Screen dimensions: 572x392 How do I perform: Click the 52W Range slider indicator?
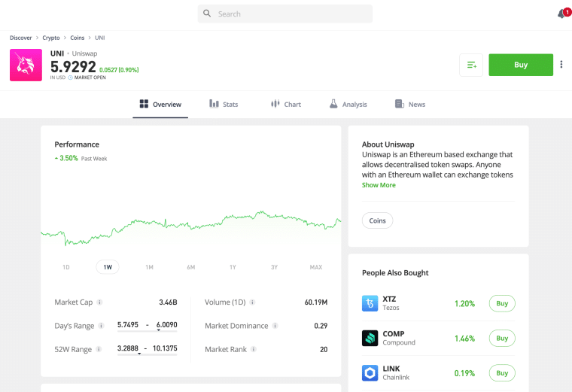[x=139, y=354]
